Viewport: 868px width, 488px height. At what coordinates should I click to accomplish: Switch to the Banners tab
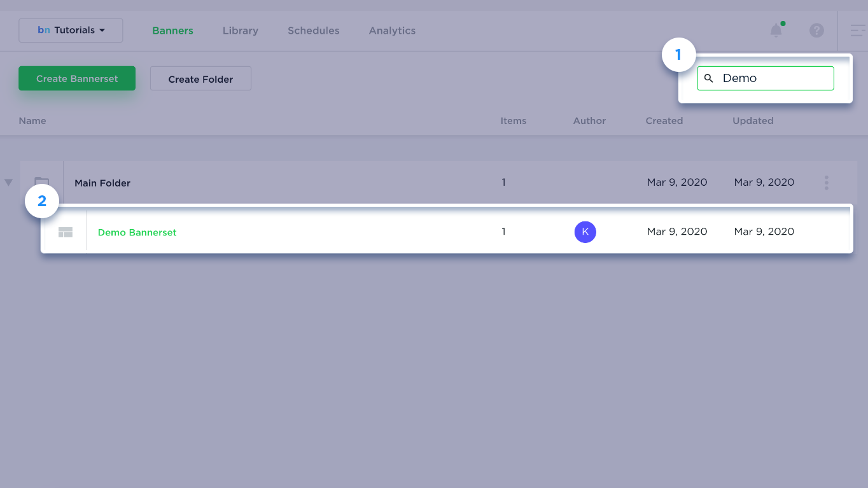(x=172, y=31)
